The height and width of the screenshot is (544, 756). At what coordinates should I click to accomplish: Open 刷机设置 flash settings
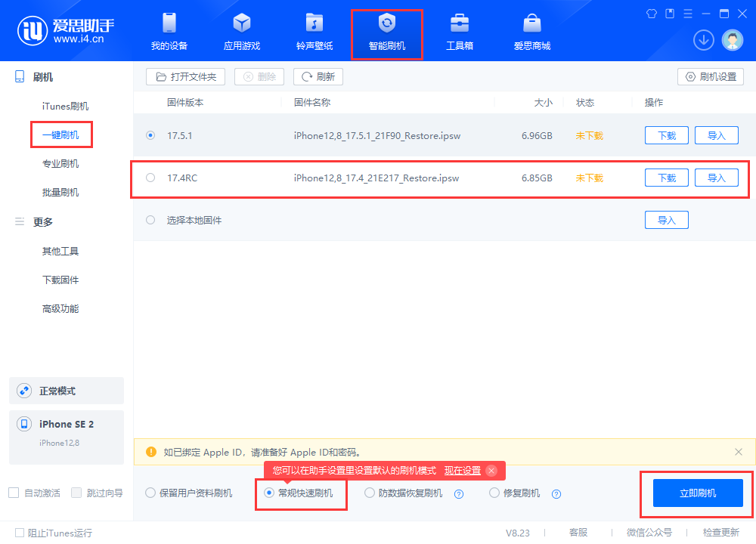tap(711, 76)
